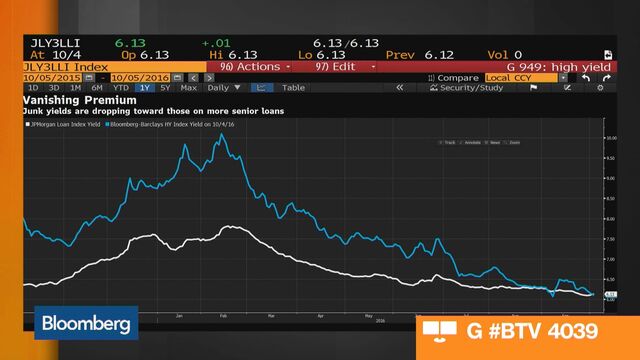Click the JPMorgan Loan Index Yield legend swatch
Viewport: 640px width, 360px height.
pyautogui.click(x=28, y=124)
